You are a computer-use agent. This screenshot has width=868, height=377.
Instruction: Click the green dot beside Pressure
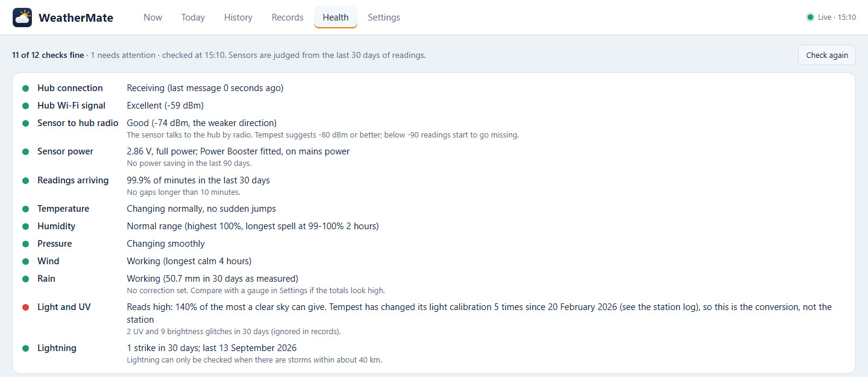pos(26,244)
